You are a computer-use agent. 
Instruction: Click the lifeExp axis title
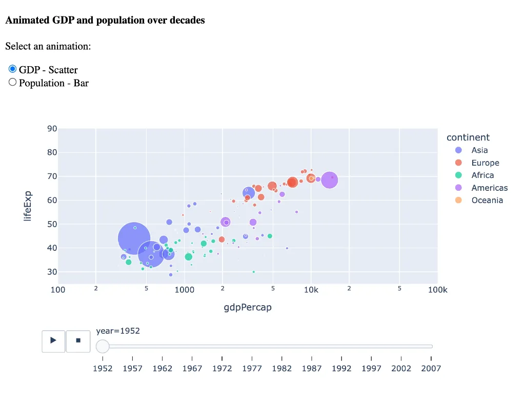pos(28,205)
